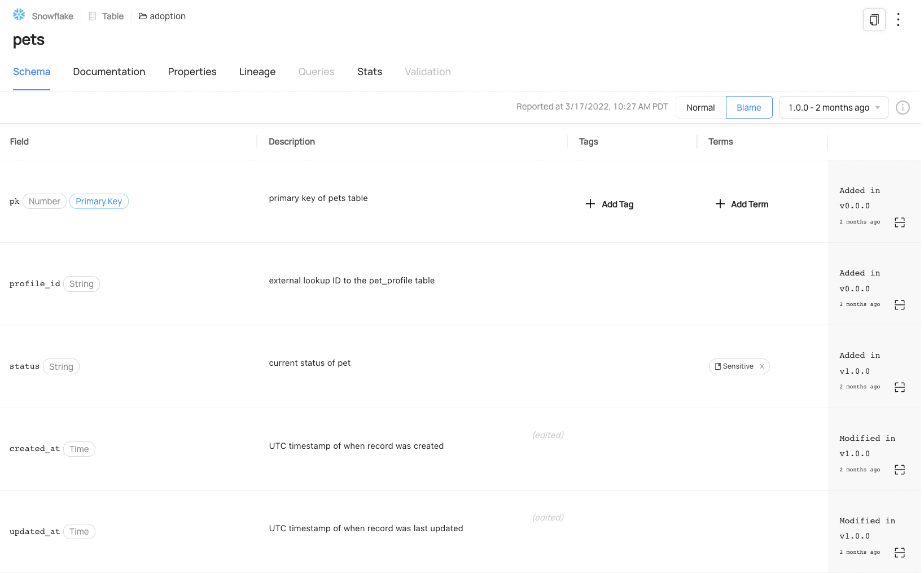Switch to the Lineage tab
924x573 pixels.
[x=257, y=72]
